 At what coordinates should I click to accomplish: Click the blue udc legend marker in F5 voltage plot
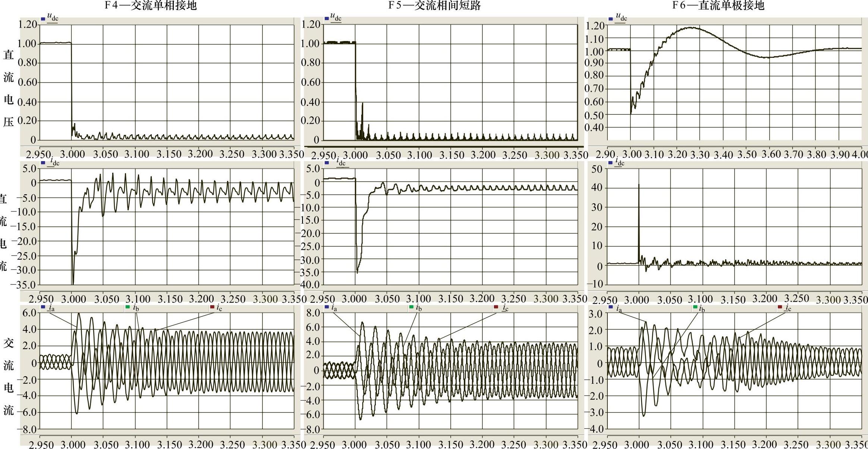(x=327, y=18)
